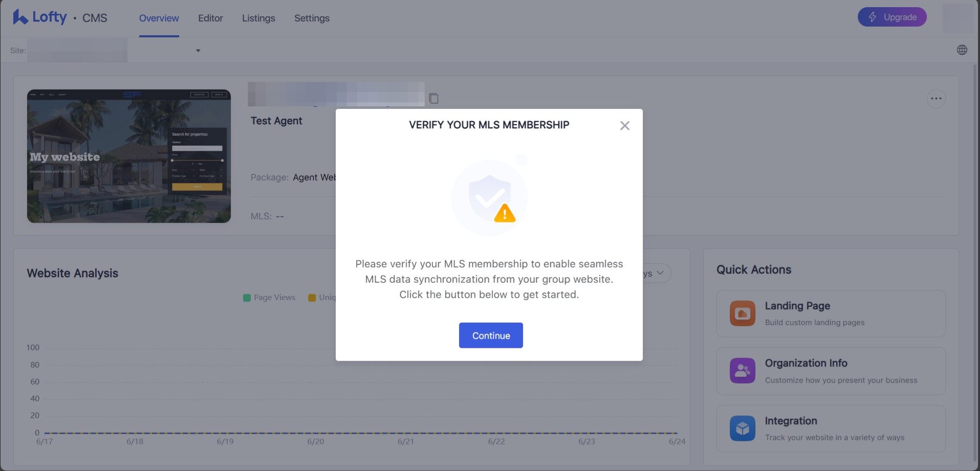Click the globe language icon
The height and width of the screenshot is (471, 980).
(962, 50)
